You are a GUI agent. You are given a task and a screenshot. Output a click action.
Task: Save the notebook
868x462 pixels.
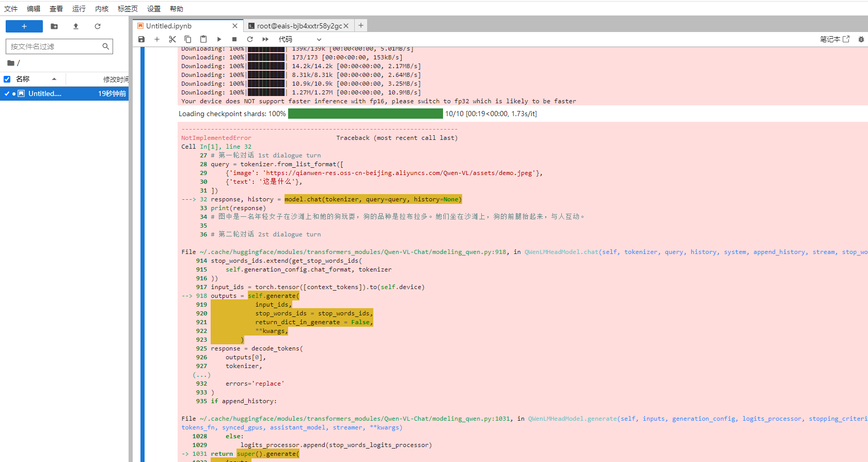point(141,39)
